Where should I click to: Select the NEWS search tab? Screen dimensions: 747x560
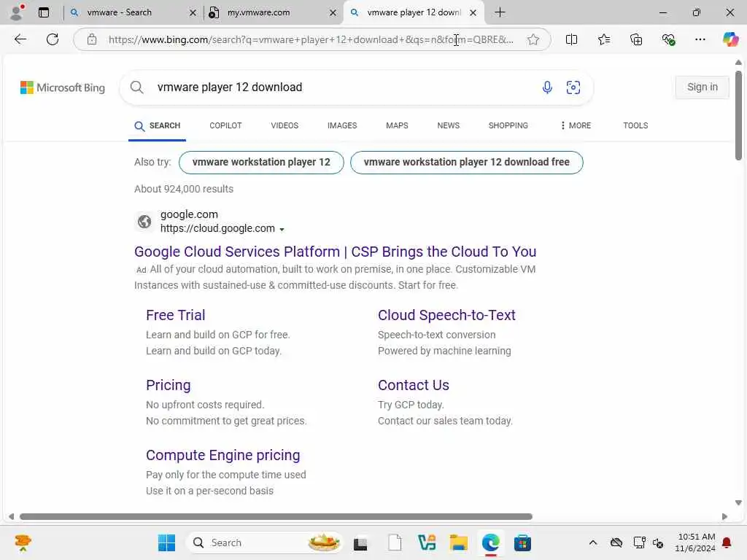coord(449,125)
